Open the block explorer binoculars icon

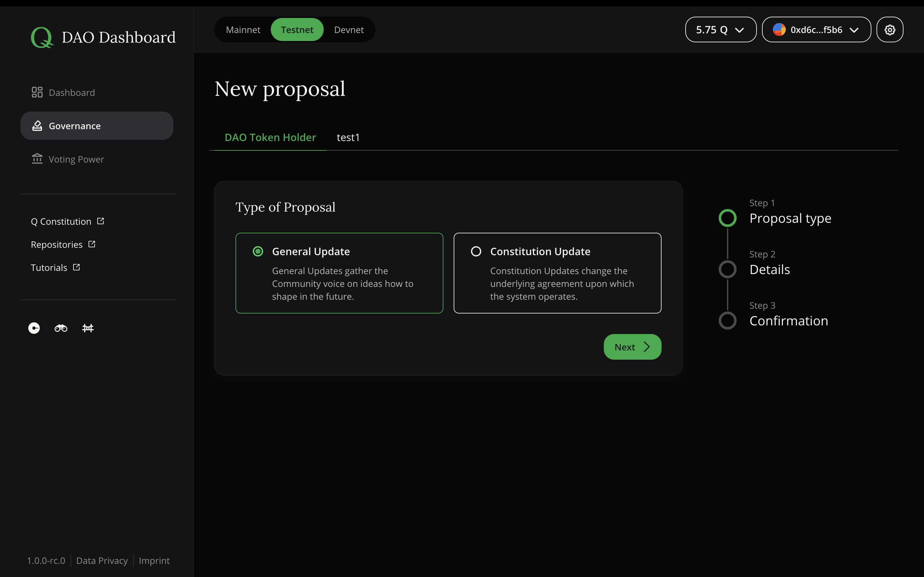click(x=60, y=328)
